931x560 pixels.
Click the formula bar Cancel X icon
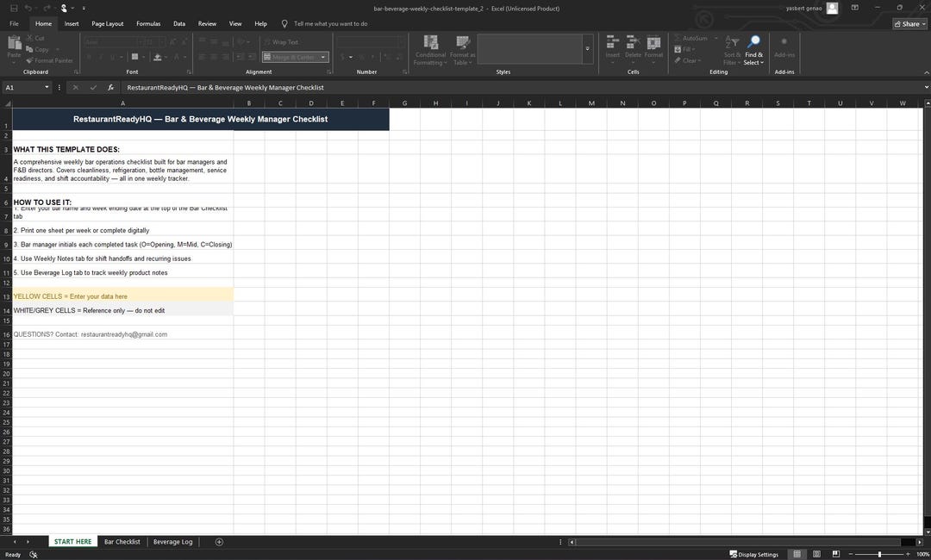(75, 87)
